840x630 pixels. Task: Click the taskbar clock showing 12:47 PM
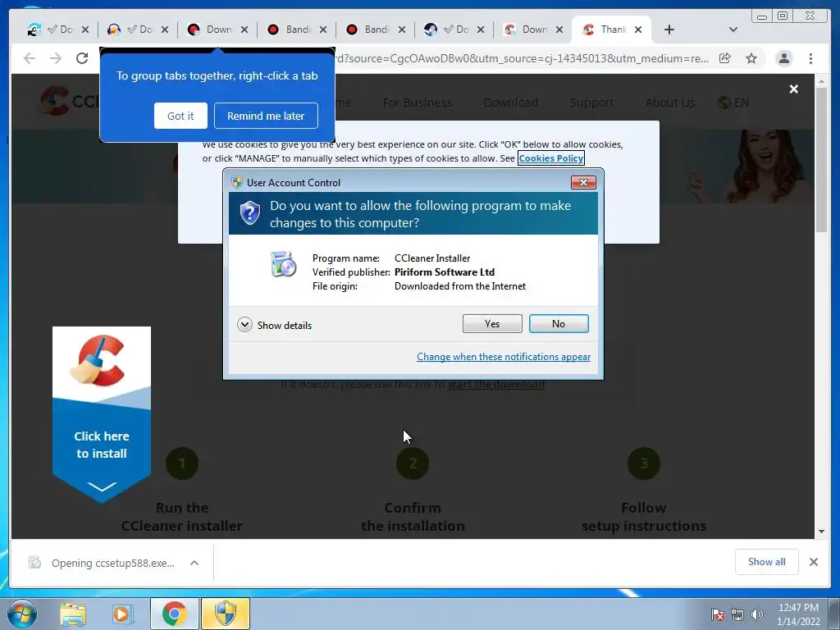click(x=798, y=614)
